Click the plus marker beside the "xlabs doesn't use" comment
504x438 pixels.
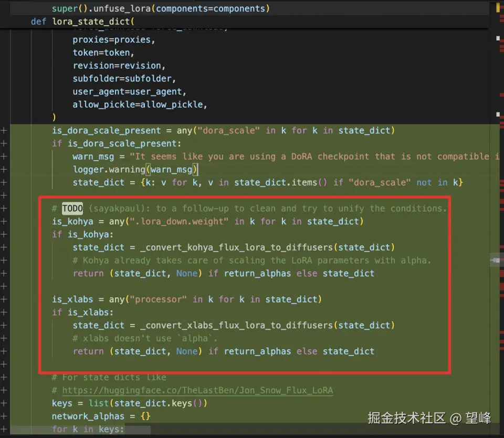tap(4, 338)
